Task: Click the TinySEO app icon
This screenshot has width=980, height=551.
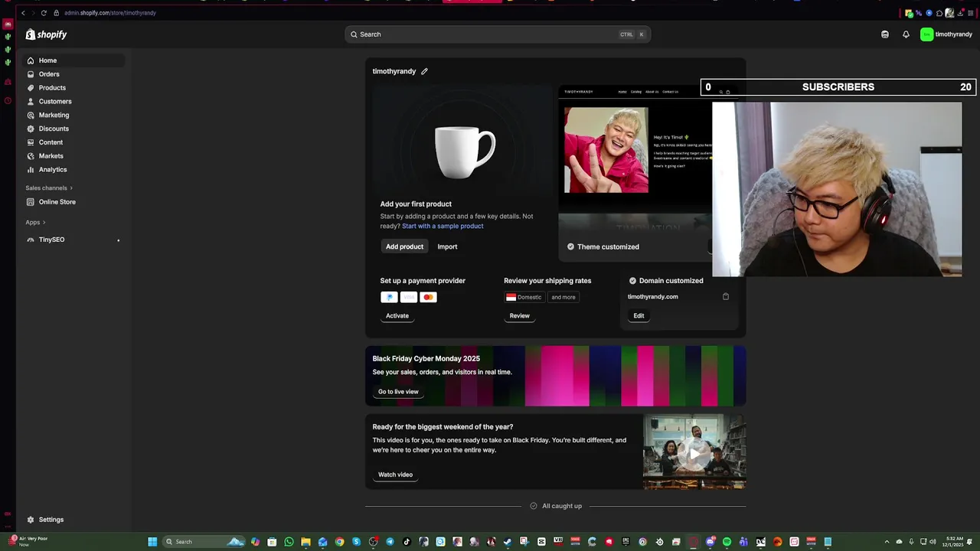Action: tap(31, 240)
